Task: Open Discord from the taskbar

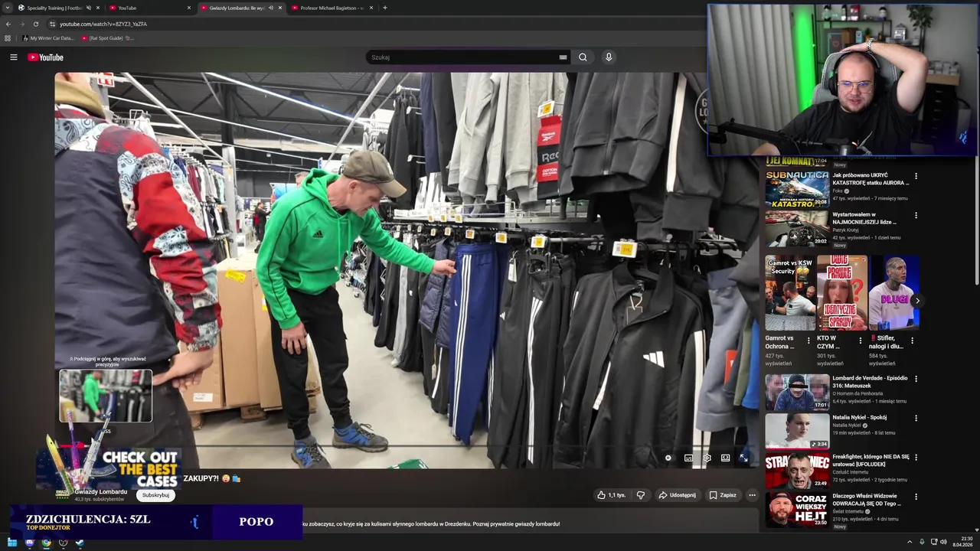Action: [x=29, y=543]
